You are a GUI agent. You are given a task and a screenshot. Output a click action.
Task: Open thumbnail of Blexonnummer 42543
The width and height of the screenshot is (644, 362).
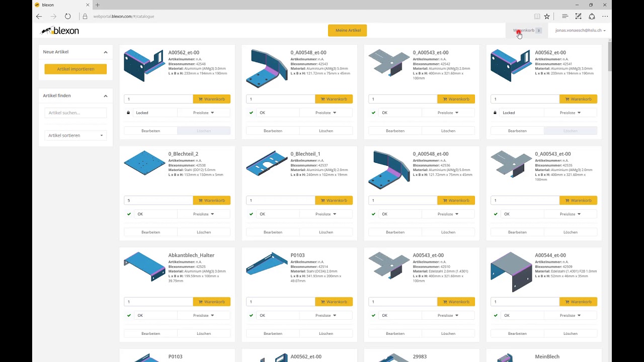click(267, 68)
